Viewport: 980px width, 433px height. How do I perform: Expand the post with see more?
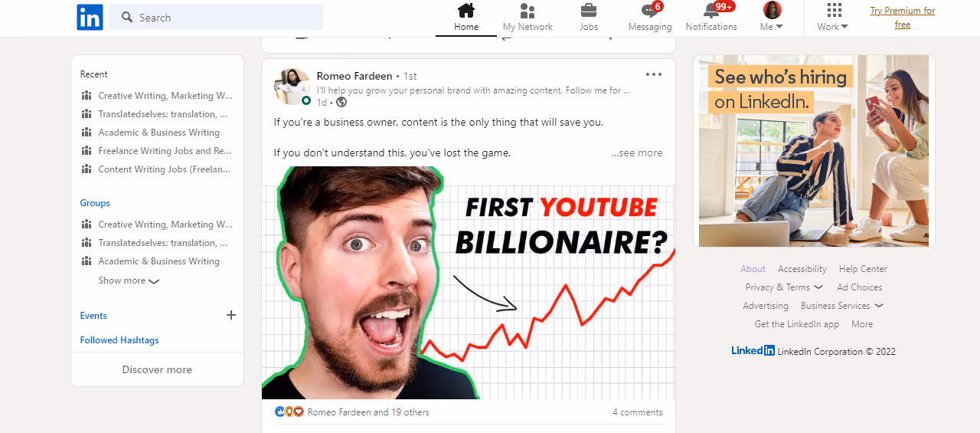click(x=637, y=153)
